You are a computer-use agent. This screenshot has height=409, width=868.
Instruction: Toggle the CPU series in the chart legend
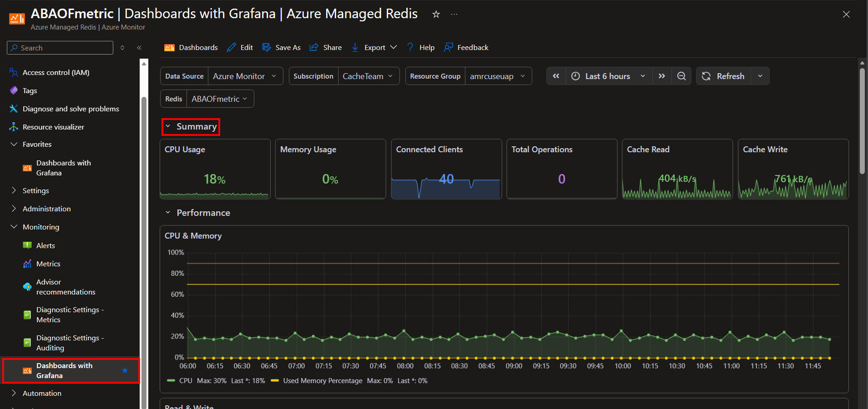point(180,380)
